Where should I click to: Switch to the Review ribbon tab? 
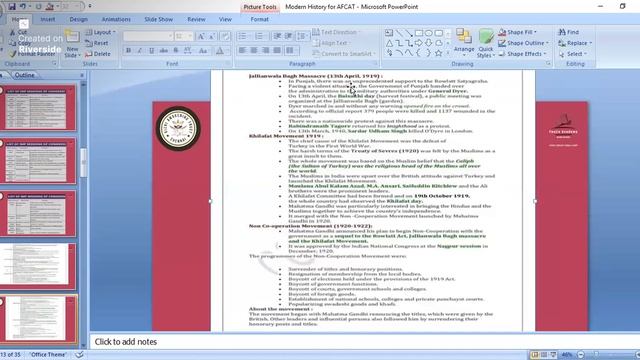point(196,19)
